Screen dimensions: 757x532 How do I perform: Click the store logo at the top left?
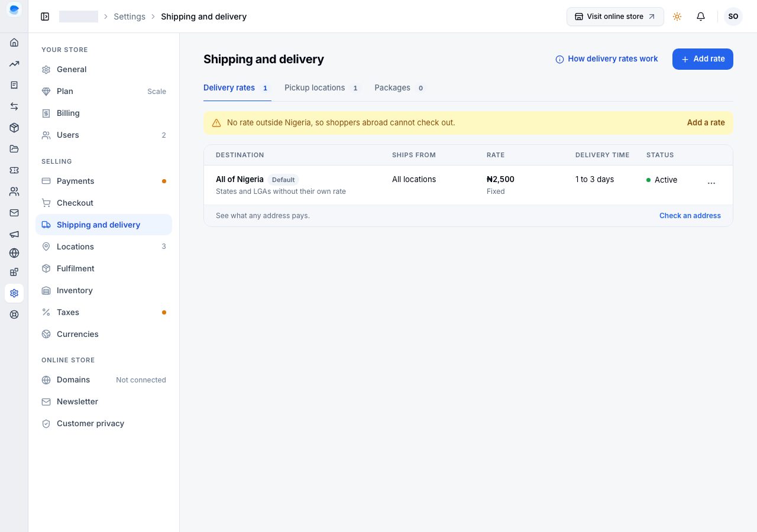(14, 9)
